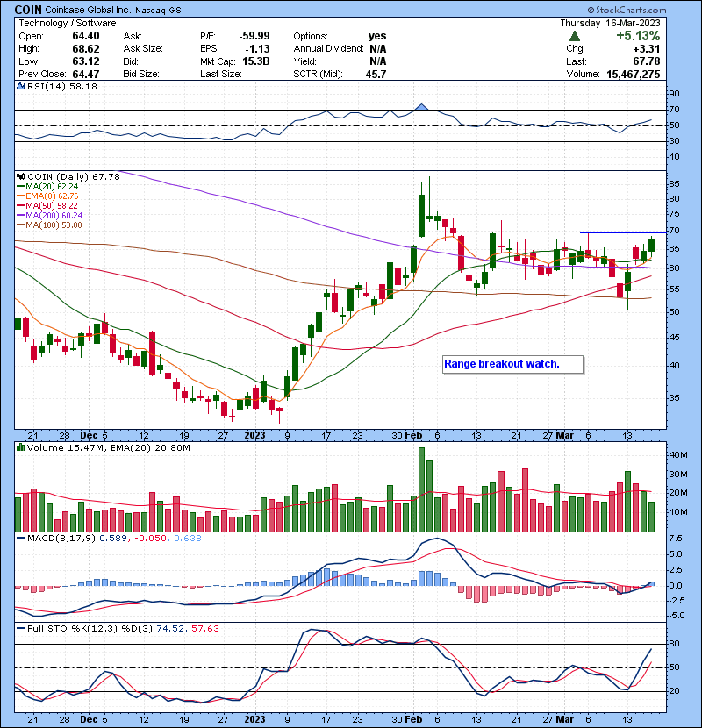Click the Last Size label
Screen dimensions: 702x728
click(220, 74)
